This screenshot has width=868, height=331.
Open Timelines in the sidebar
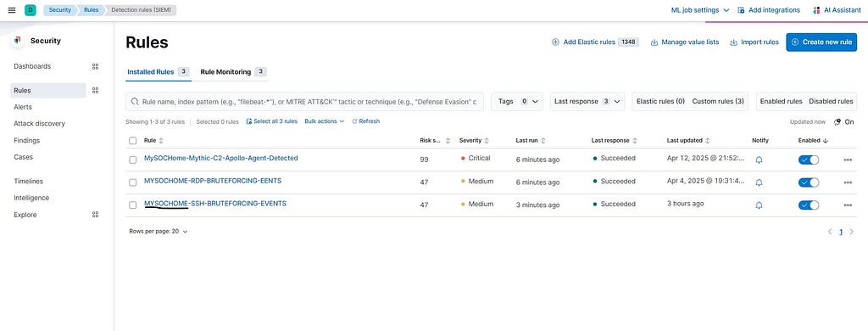pyautogui.click(x=28, y=182)
